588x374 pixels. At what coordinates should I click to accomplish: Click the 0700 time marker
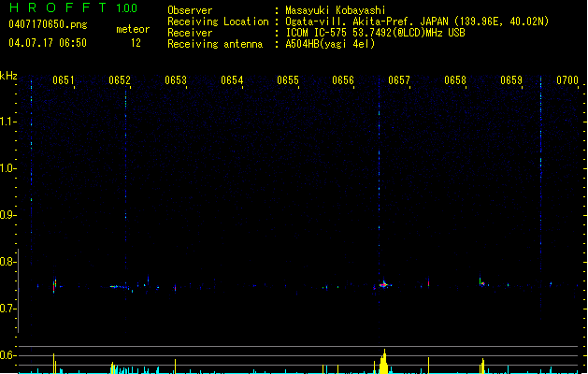coord(567,80)
